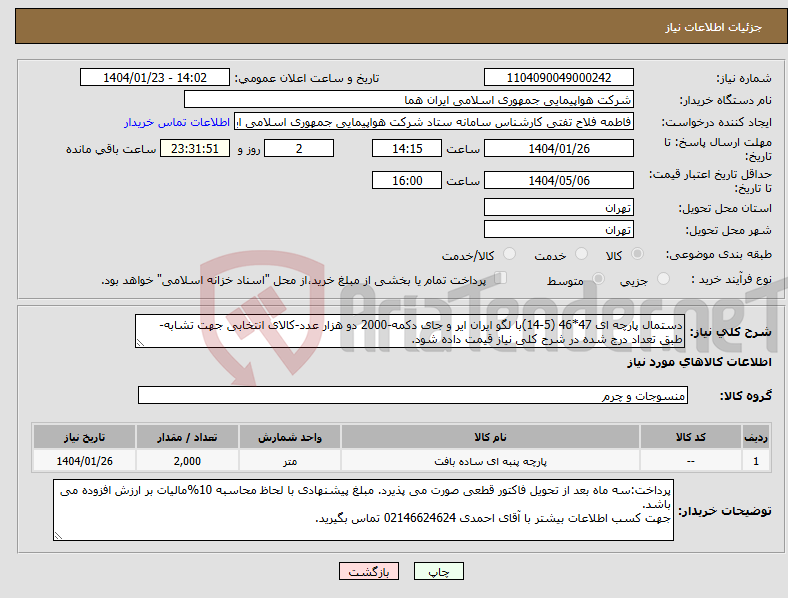Click the row number cell 1
Screen dimensions: 788x598
pyautogui.click(x=756, y=461)
